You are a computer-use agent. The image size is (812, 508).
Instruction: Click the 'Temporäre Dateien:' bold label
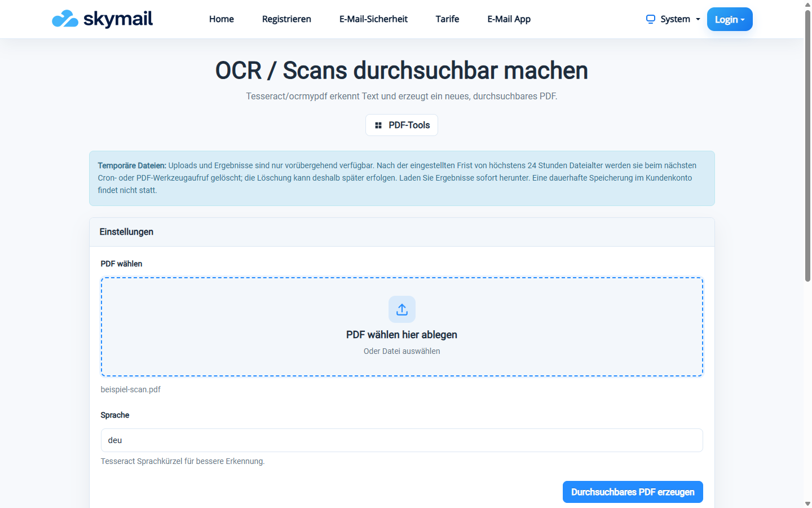coord(132,165)
